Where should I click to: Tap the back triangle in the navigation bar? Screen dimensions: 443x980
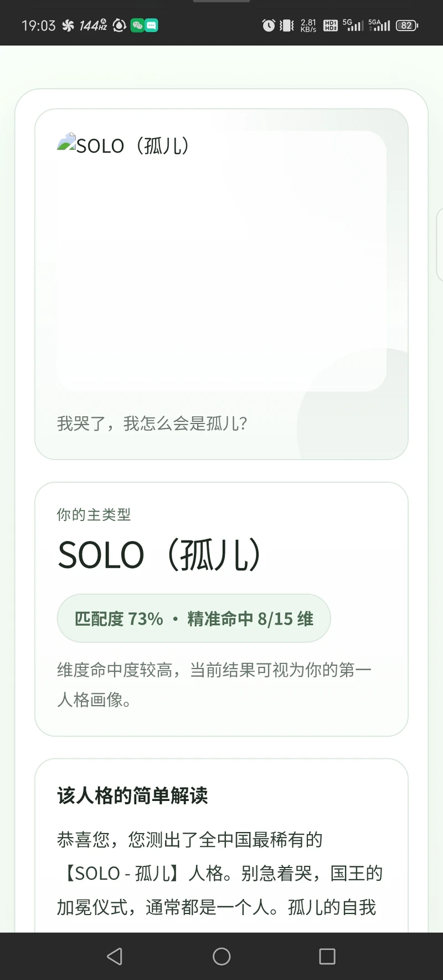tap(114, 956)
